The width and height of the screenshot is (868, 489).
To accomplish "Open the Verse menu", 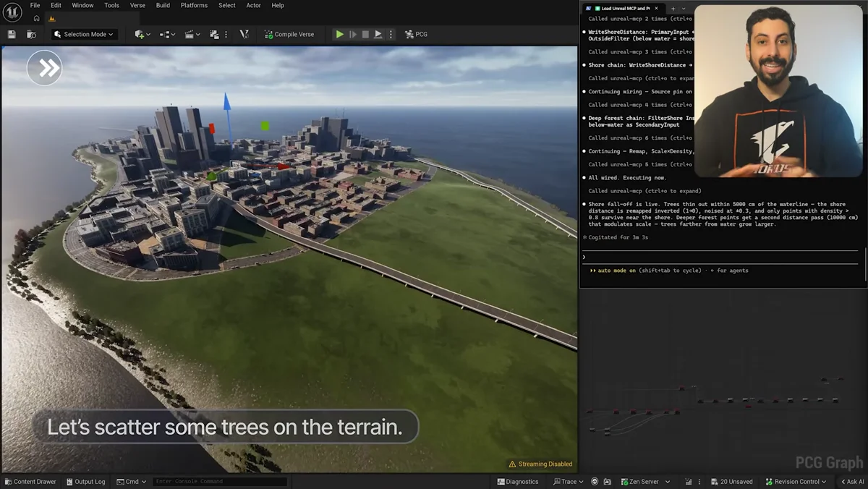I will (x=137, y=5).
